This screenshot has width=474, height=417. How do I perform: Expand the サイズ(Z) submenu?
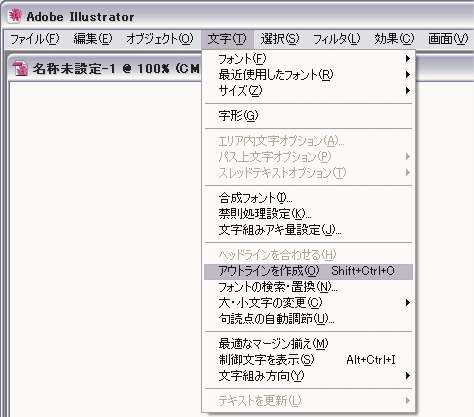308,91
